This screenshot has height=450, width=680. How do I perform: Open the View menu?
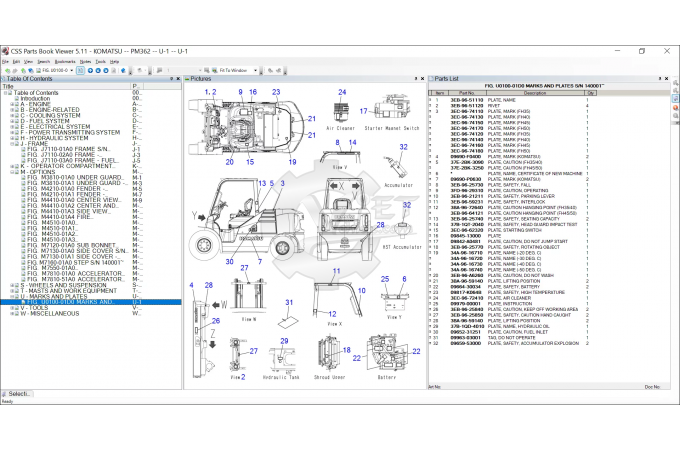pyautogui.click(x=28, y=62)
